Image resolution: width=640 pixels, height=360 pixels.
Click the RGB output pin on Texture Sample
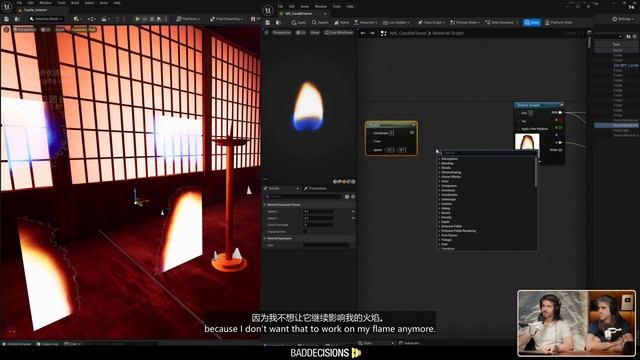(560, 113)
